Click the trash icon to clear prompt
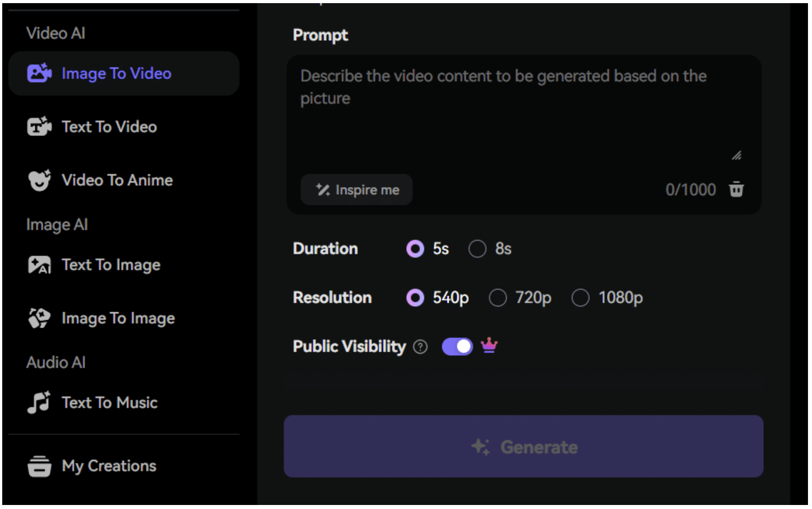This screenshot has width=812, height=509. point(736,189)
